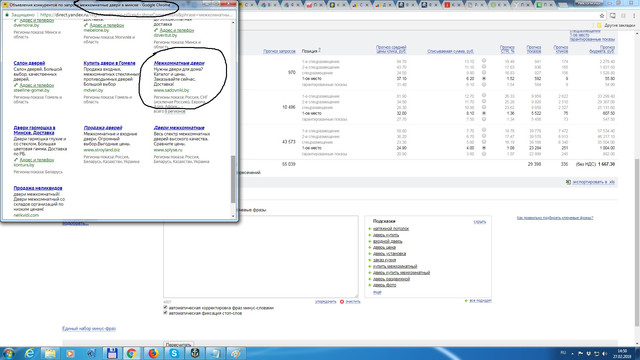Screen dimensions: 640x360
Task: Click the main page vertical scrollbar
Action: pyautogui.click(x=637, y=242)
